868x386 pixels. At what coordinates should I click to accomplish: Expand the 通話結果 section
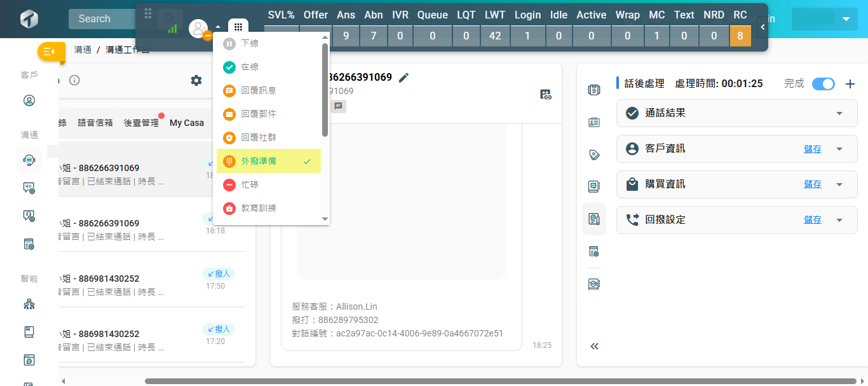(839, 113)
